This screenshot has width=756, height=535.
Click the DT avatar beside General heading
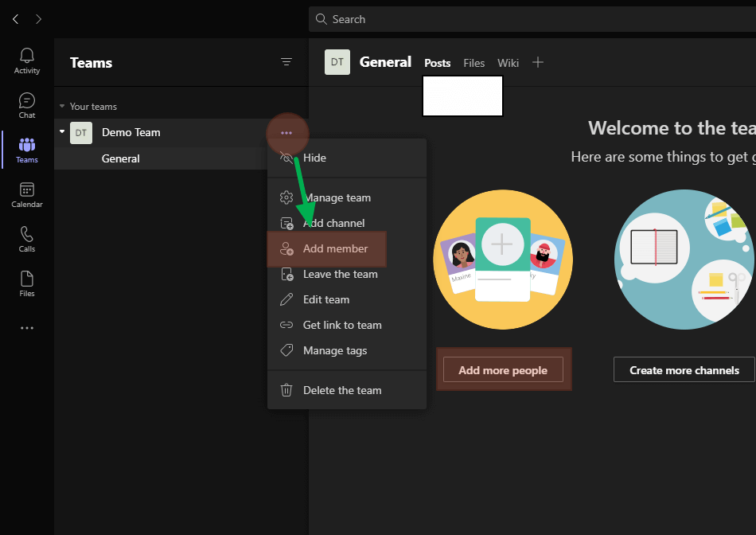(337, 62)
